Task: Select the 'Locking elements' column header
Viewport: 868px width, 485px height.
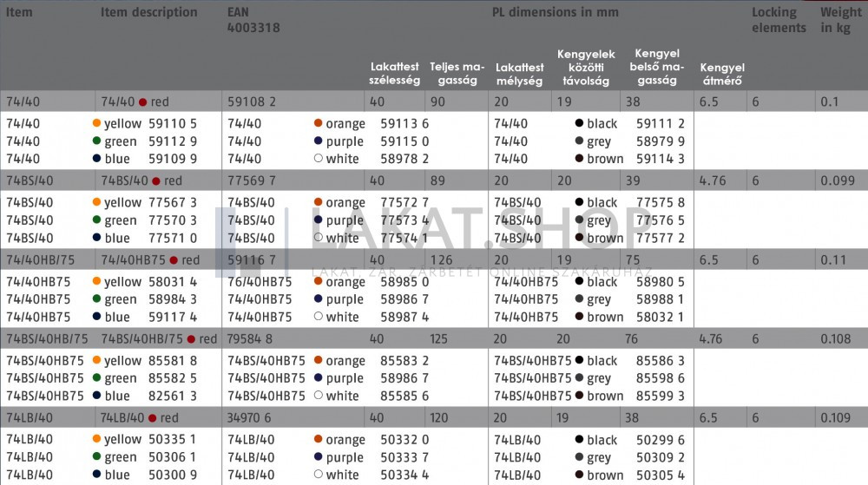Action: [779, 20]
